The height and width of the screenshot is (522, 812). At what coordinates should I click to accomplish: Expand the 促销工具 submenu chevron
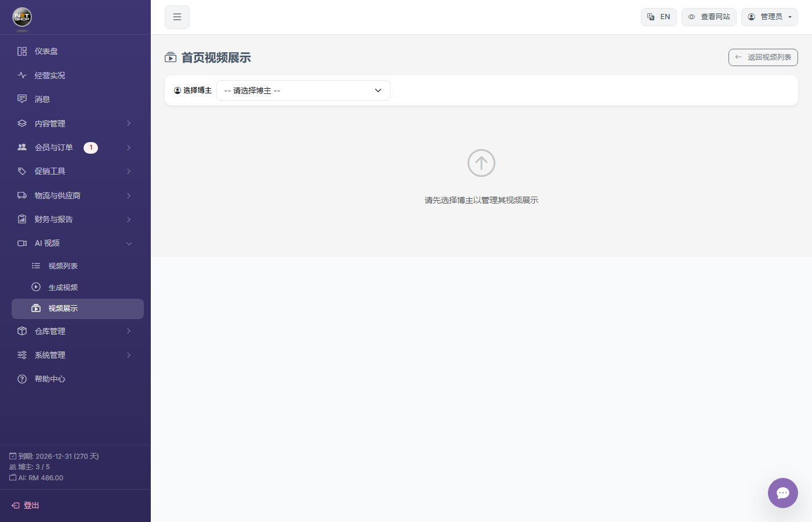pyautogui.click(x=129, y=171)
